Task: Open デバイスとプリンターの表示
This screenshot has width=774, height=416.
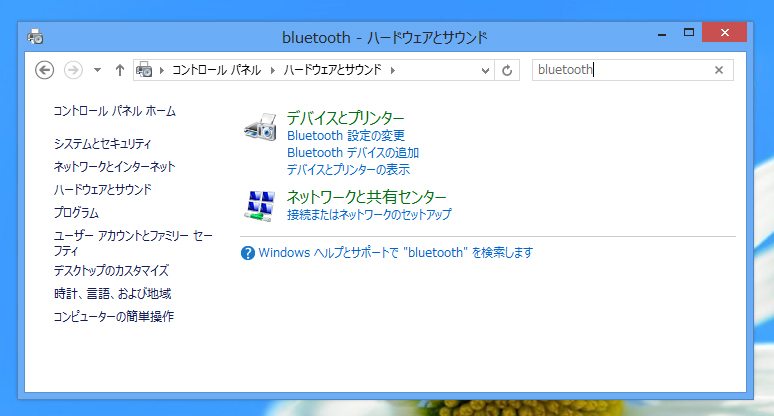Action: pyautogui.click(x=348, y=170)
